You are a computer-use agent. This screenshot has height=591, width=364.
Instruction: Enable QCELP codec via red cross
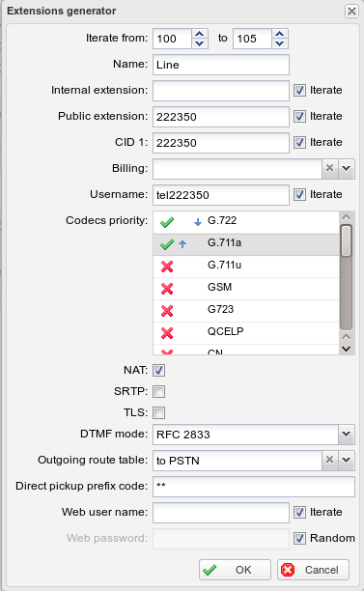(167, 333)
